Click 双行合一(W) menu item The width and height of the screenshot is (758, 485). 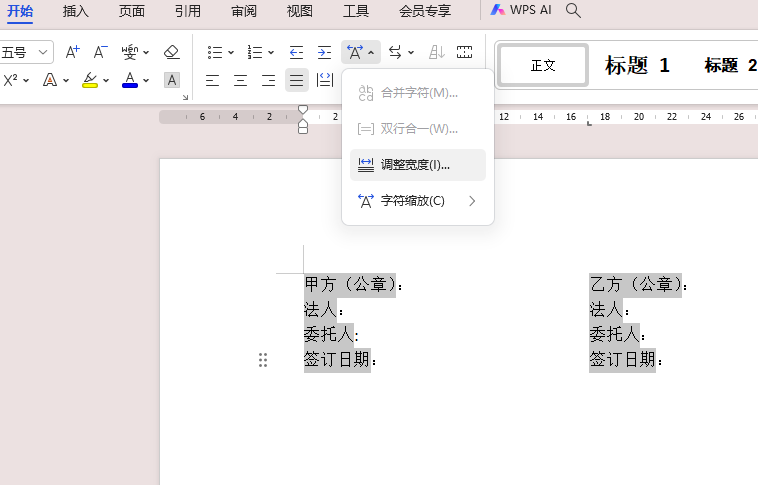click(x=418, y=129)
